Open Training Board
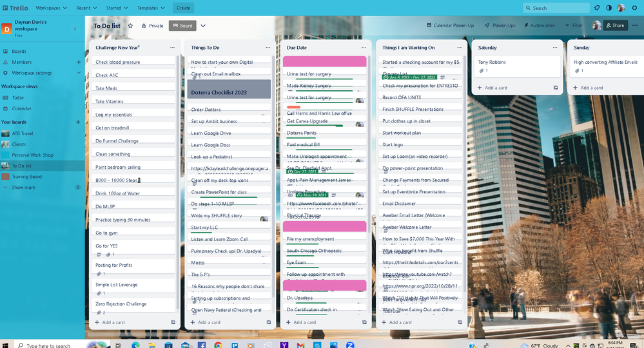Image resolution: width=644 pixels, height=348 pixels. click(x=26, y=177)
